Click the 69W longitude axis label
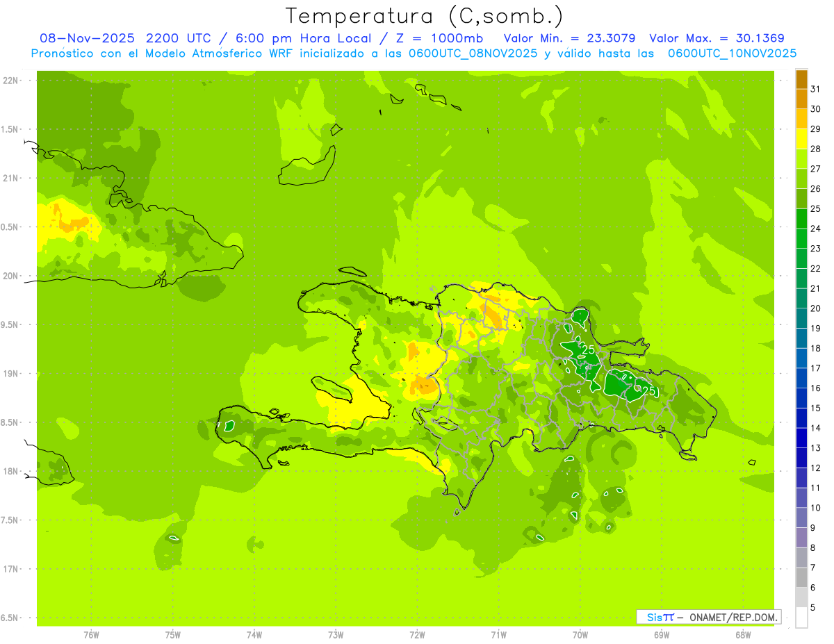 pos(662,634)
